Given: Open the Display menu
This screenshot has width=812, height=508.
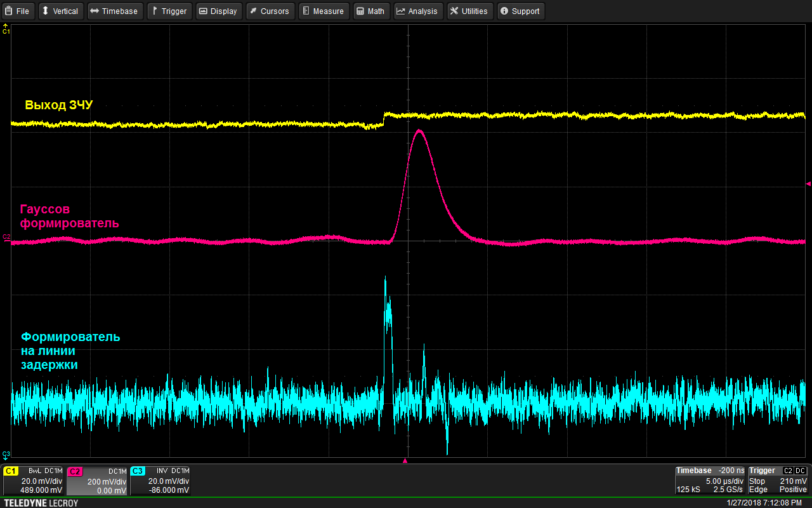Looking at the screenshot, I should (x=218, y=11).
